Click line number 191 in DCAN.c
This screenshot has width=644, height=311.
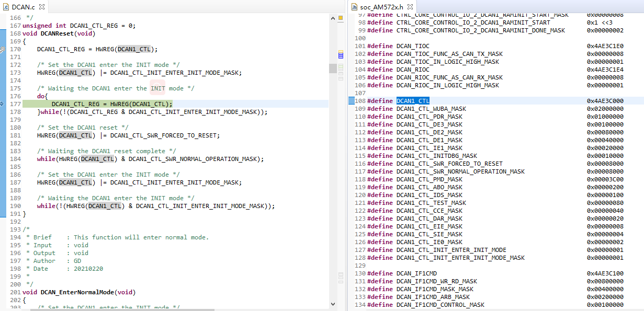[x=15, y=214]
